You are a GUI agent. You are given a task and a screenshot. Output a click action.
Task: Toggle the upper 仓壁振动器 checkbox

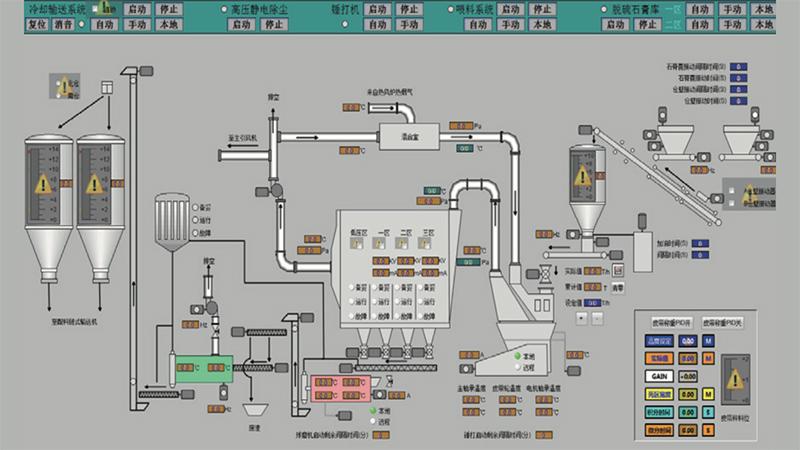[731, 190]
